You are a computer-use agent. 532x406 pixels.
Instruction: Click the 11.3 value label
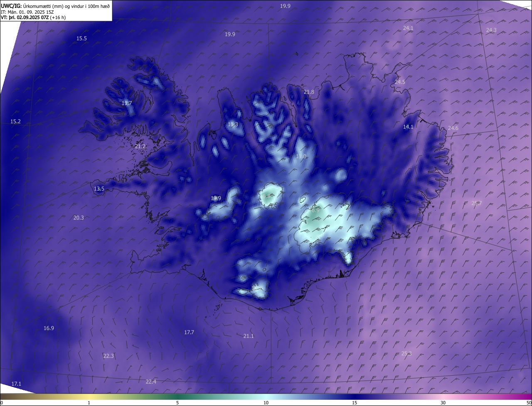click(233, 125)
